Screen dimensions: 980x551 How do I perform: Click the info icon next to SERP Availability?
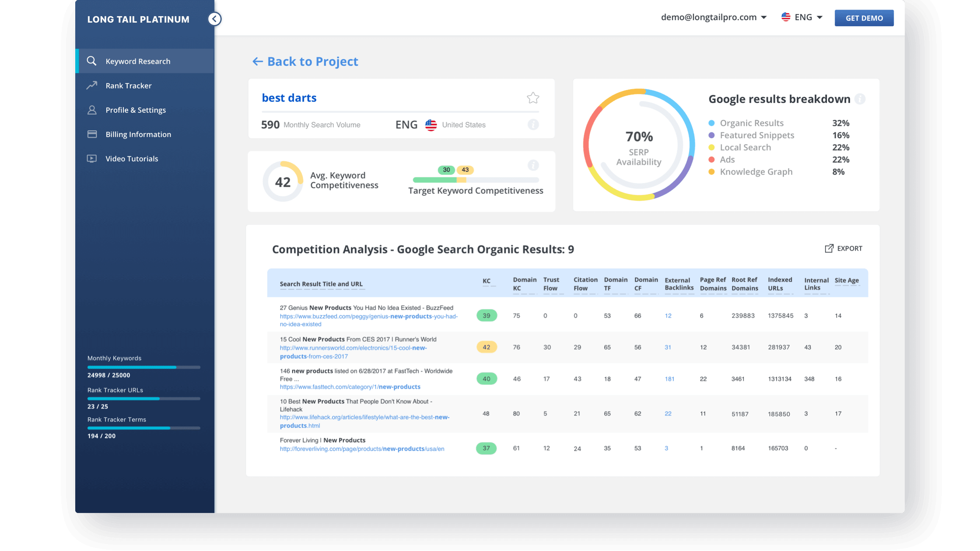coord(860,98)
